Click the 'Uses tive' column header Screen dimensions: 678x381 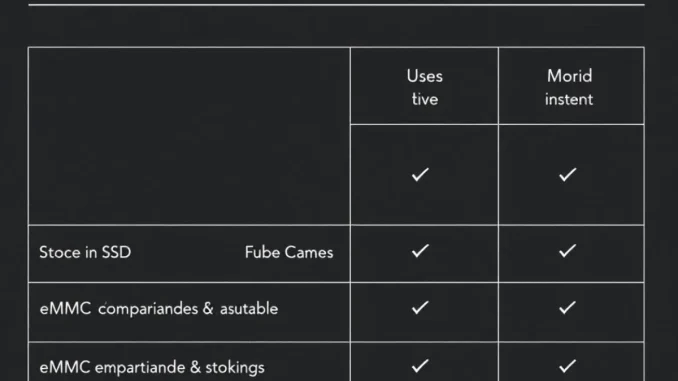click(424, 86)
